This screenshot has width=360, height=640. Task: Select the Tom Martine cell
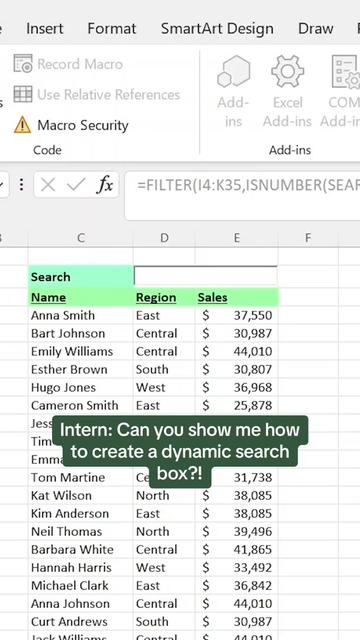pyautogui.click(x=81, y=477)
